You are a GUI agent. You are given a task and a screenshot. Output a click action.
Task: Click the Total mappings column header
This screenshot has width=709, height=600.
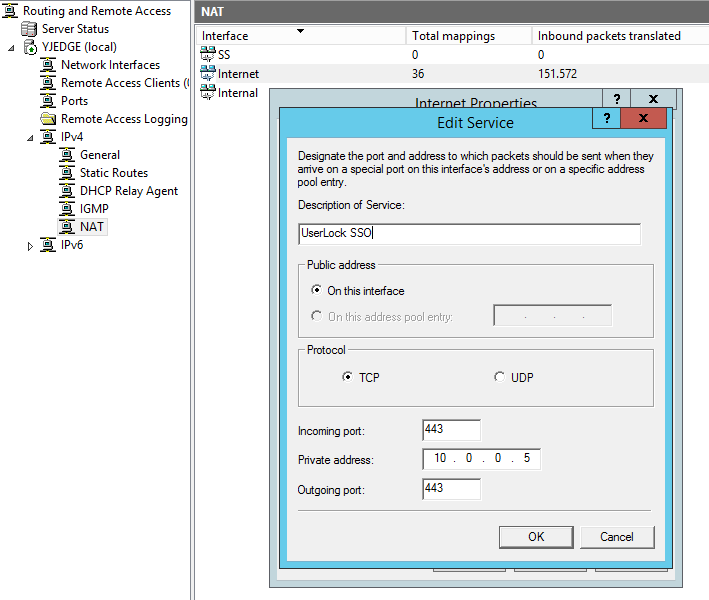tap(469, 36)
